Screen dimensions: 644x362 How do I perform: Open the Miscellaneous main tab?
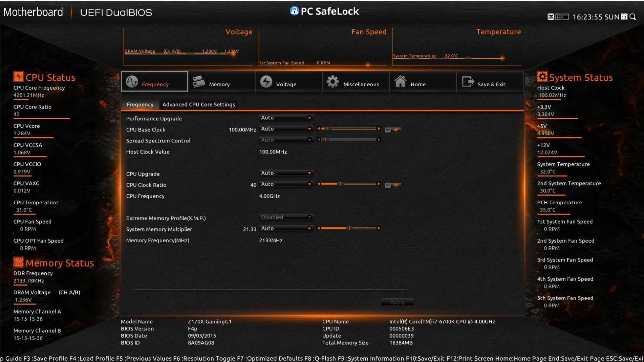(x=356, y=82)
